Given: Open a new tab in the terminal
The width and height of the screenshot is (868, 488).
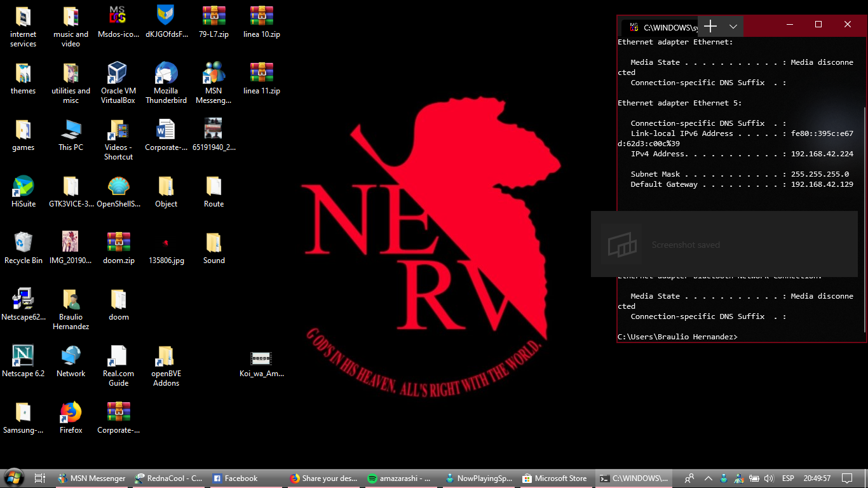Looking at the screenshot, I should coord(710,26).
